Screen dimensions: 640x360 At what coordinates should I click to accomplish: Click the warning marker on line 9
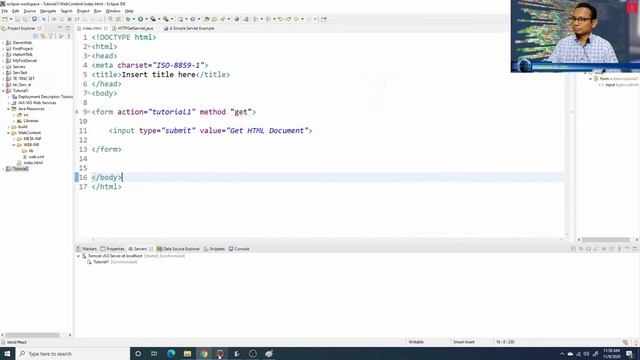[77, 112]
